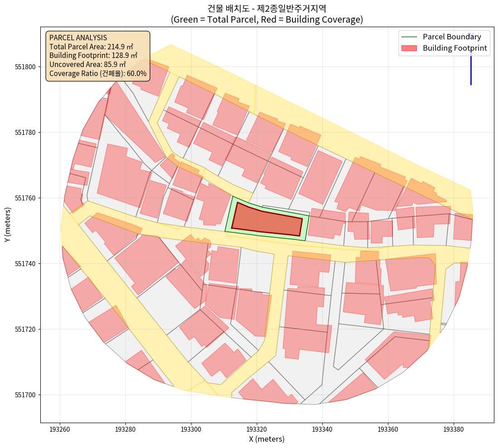The width and height of the screenshot is (498, 448).
Task: Click the Coverage Ratio (건폐율): 60.0% line
Action: (x=98, y=73)
